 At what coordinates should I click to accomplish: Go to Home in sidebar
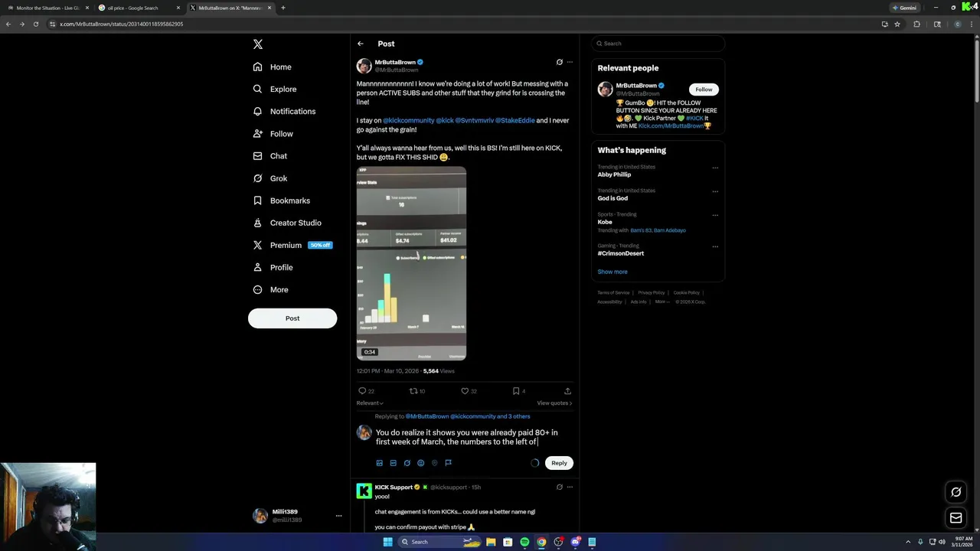273,67
